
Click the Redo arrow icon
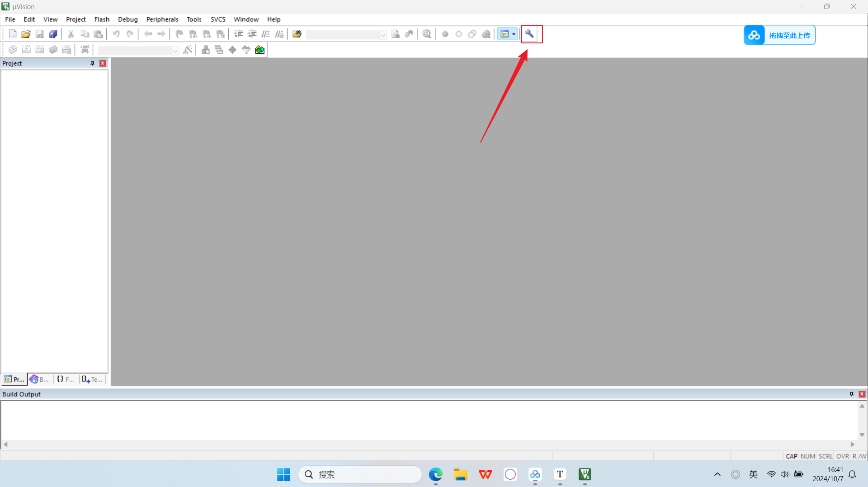[x=130, y=34]
